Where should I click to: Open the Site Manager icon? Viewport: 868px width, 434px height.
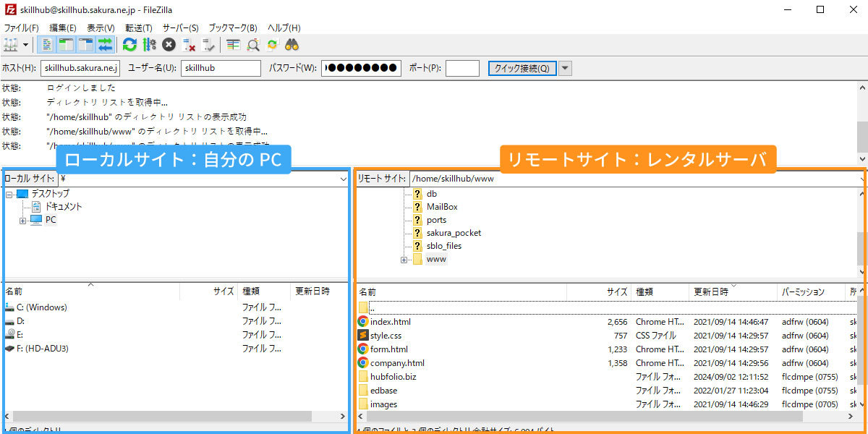click(x=11, y=45)
